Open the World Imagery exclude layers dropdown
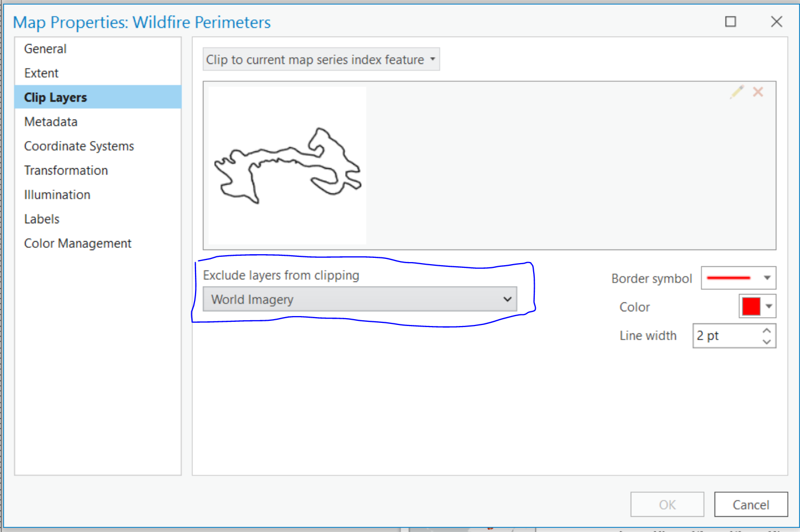800x532 pixels. click(x=506, y=299)
